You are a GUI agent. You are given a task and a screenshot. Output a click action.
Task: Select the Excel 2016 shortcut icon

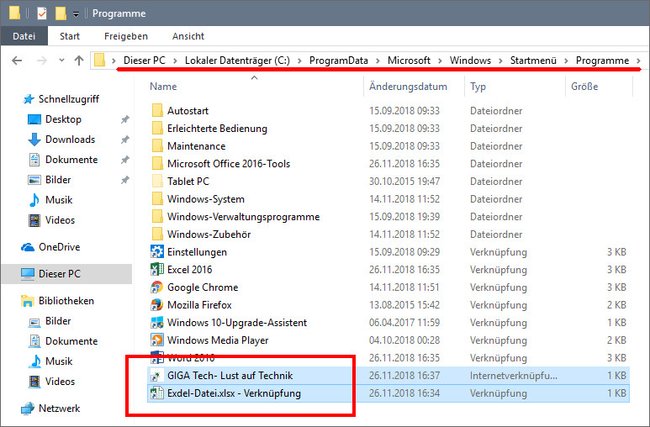point(157,269)
